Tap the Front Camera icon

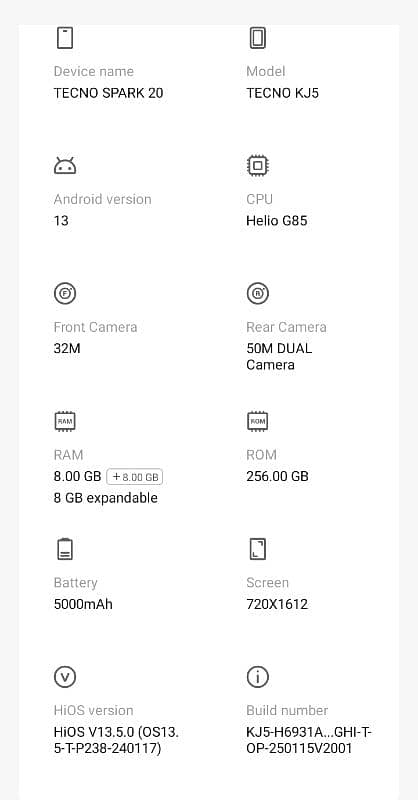(x=65, y=293)
